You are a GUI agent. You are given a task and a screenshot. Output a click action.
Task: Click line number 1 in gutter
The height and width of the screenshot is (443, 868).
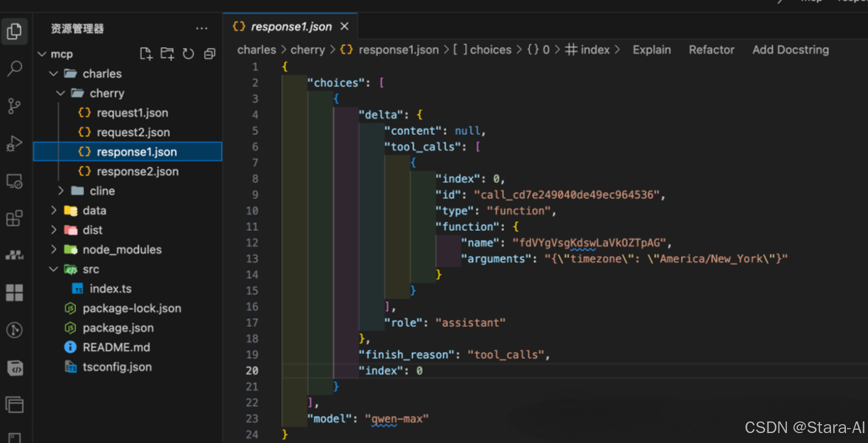[x=255, y=67]
